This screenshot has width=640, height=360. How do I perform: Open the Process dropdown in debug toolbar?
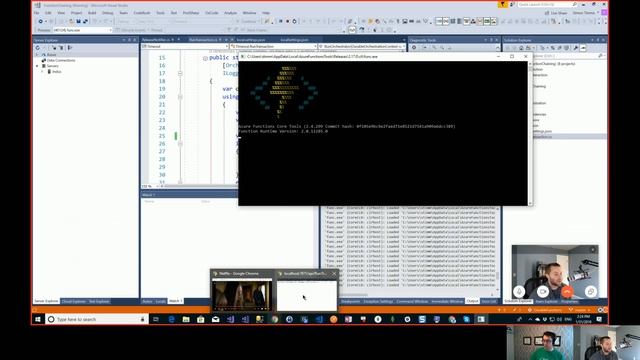point(82,30)
